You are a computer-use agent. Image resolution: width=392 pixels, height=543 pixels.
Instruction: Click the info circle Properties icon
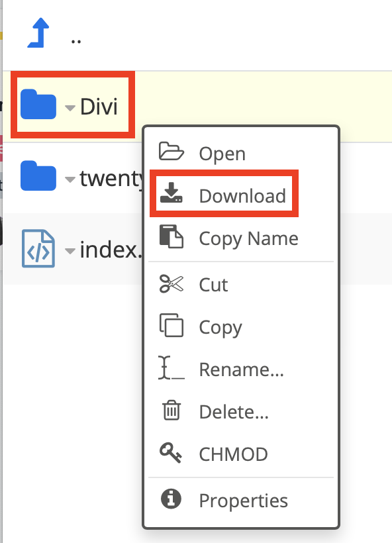click(x=171, y=499)
